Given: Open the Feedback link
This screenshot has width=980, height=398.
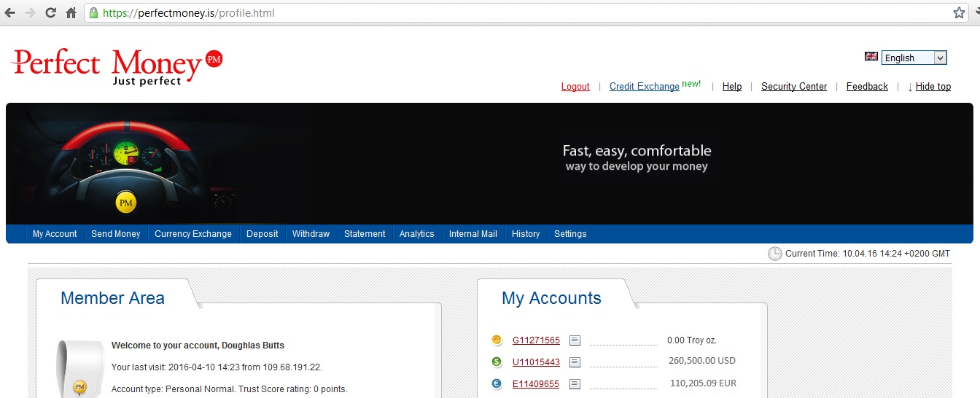Looking at the screenshot, I should tap(867, 87).
